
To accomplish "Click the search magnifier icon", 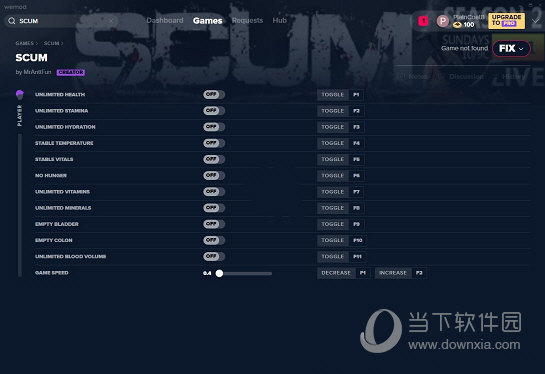I will tap(11, 21).
